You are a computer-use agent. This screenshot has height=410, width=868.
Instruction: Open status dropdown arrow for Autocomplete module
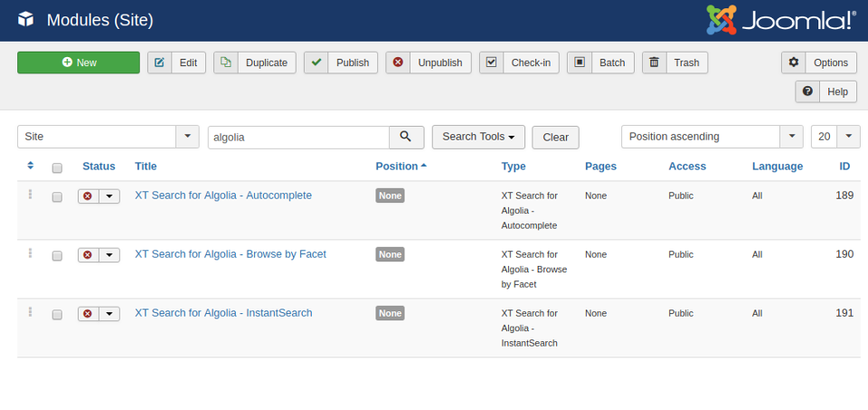(109, 196)
